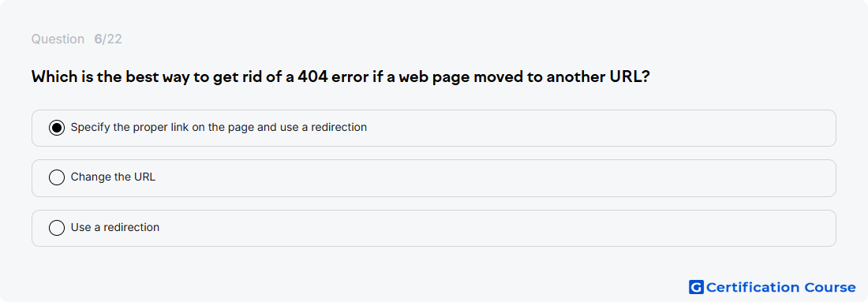The width and height of the screenshot is (868, 302).
Task: Open the 'Certification Course' link text
Action: click(x=780, y=287)
